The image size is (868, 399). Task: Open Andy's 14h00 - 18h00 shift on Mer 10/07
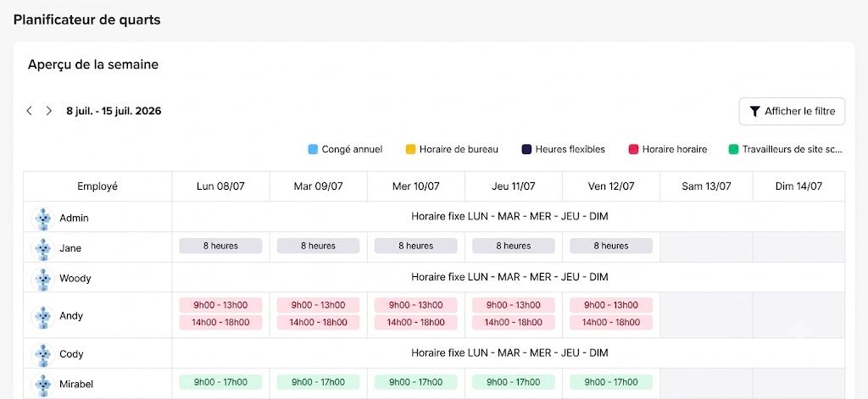pos(415,323)
